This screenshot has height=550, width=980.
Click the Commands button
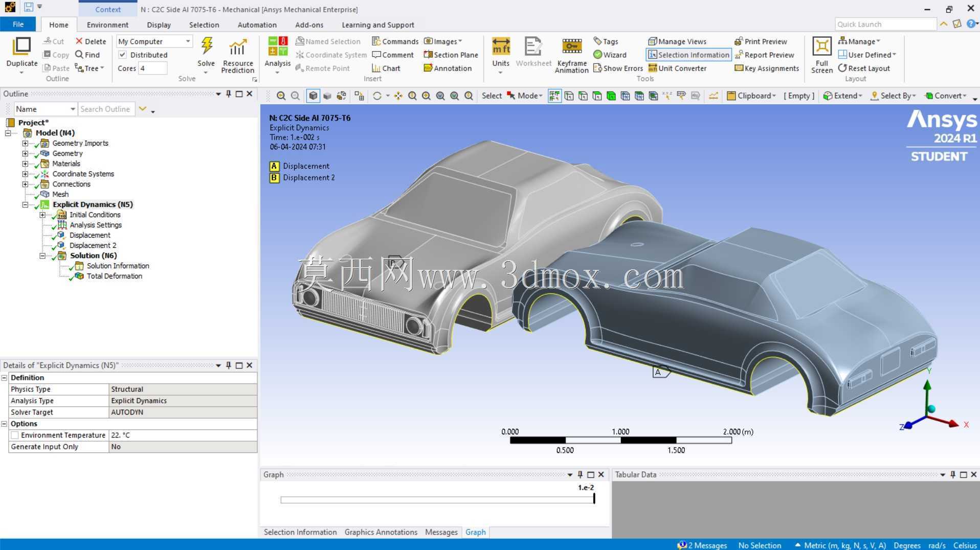(x=395, y=41)
